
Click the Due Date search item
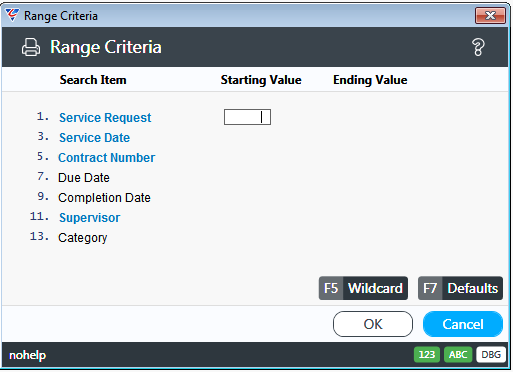pos(84,178)
